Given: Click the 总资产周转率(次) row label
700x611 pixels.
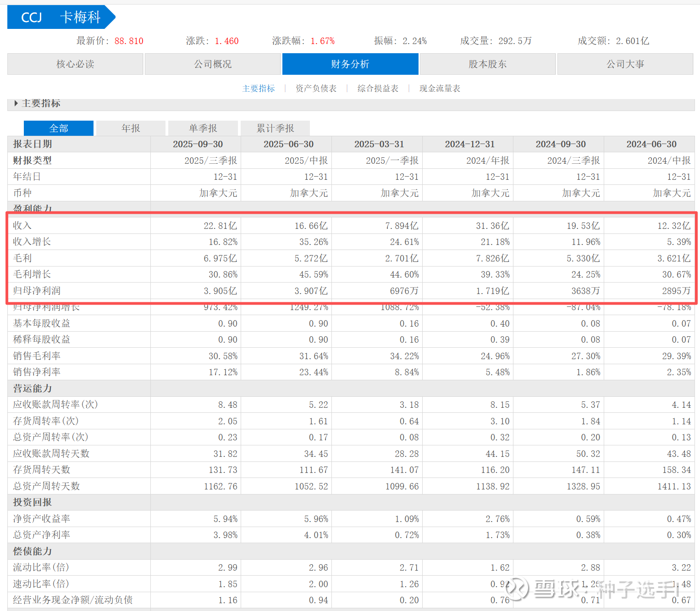Looking at the screenshot, I should click(50, 437).
